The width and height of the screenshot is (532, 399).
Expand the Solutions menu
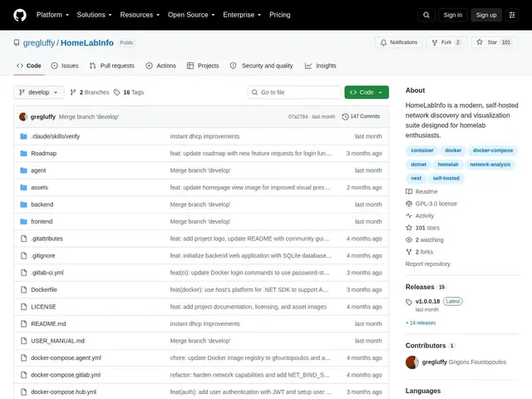point(94,15)
